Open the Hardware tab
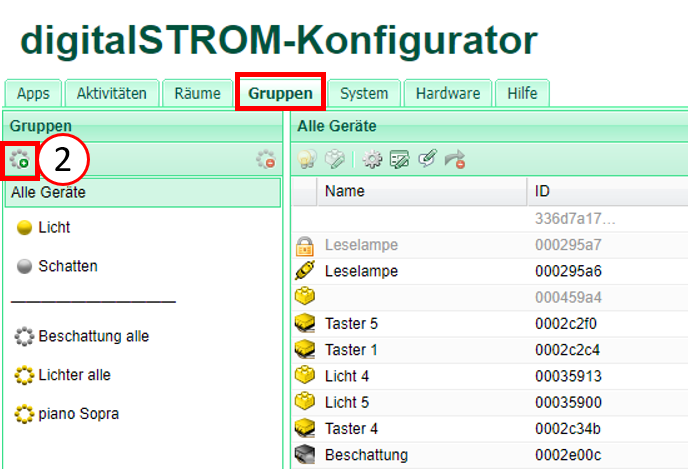This screenshot has height=469, width=688. tap(448, 93)
